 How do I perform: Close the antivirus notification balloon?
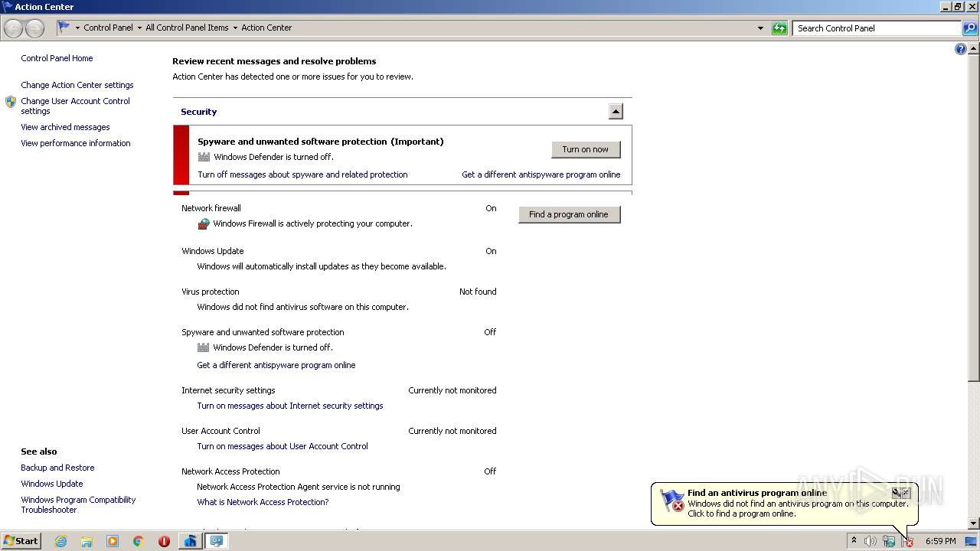pos(906,493)
